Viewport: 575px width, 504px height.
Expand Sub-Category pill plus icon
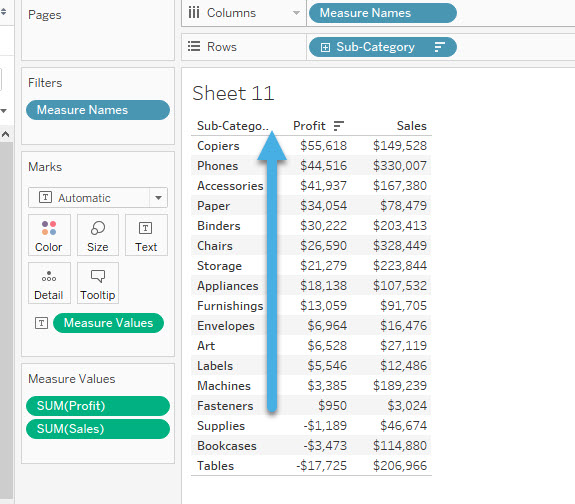click(325, 47)
